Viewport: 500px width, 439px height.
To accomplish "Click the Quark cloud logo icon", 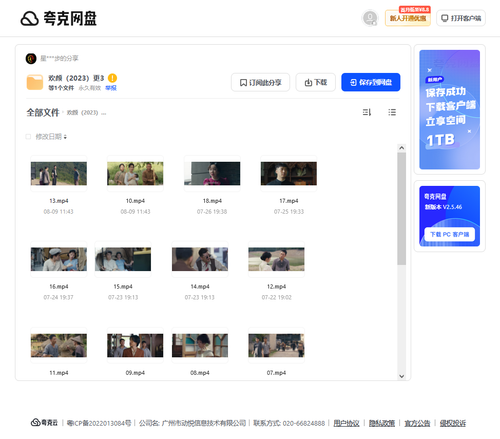I will tap(30, 18).
